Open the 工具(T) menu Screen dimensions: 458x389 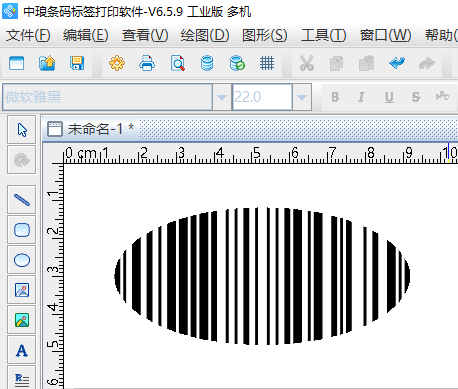point(324,35)
